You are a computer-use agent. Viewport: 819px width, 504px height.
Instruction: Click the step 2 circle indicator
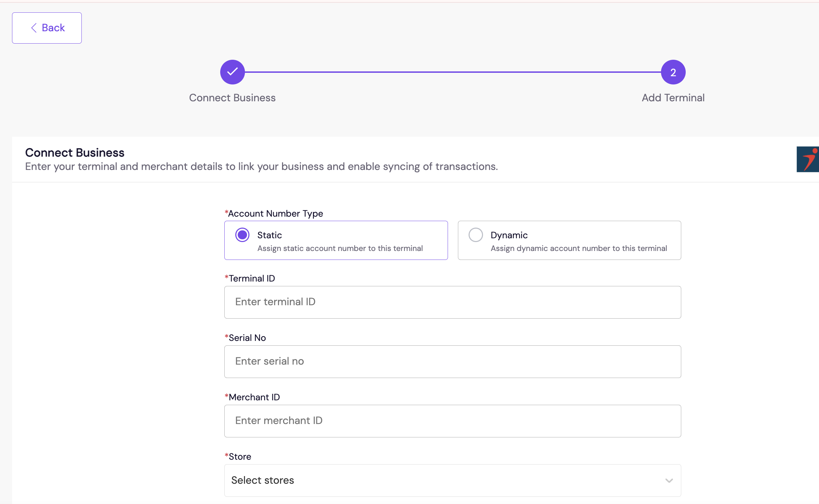[673, 72]
